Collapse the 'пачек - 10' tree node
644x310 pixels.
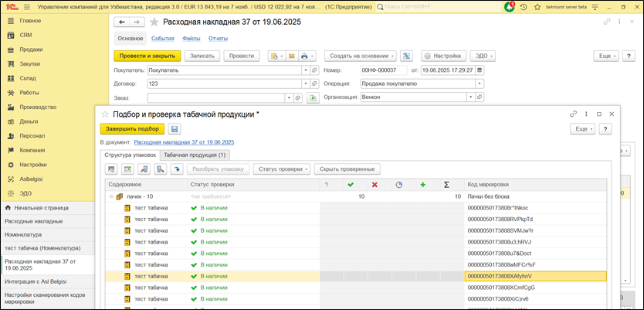111,197
